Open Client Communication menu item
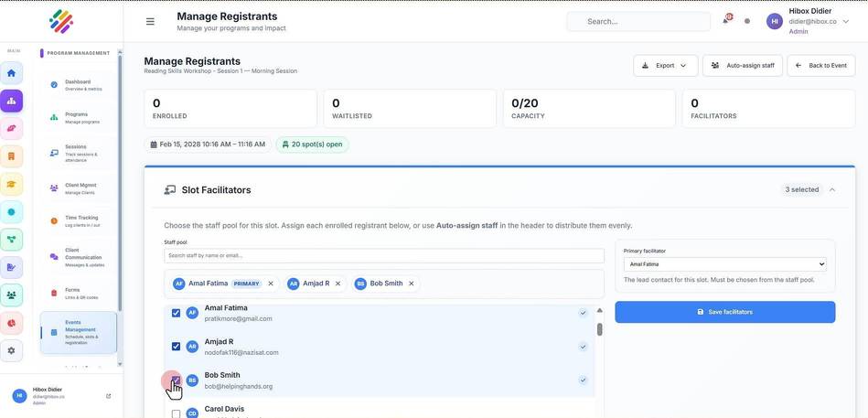The height and width of the screenshot is (418, 868). coord(79,257)
